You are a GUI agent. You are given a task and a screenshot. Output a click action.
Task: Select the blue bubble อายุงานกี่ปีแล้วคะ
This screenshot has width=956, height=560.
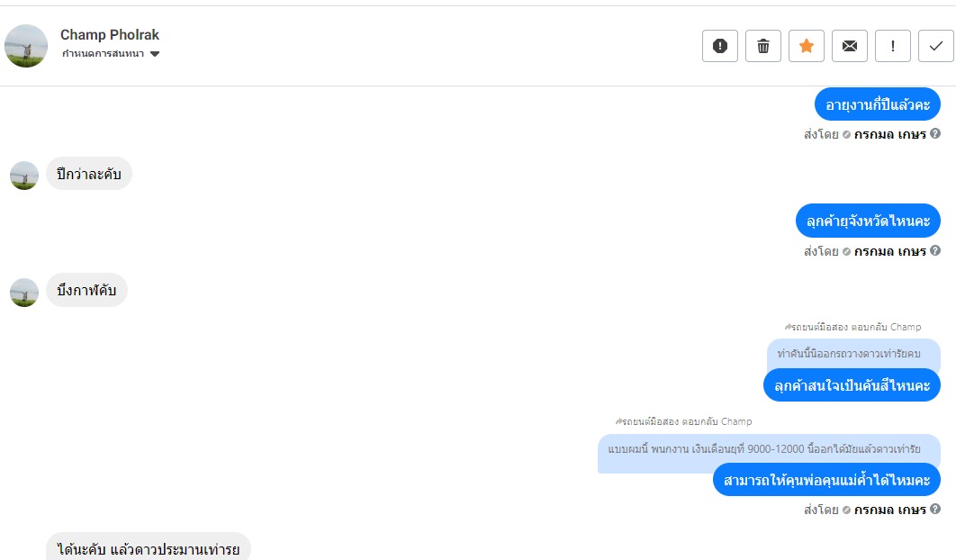coord(877,104)
